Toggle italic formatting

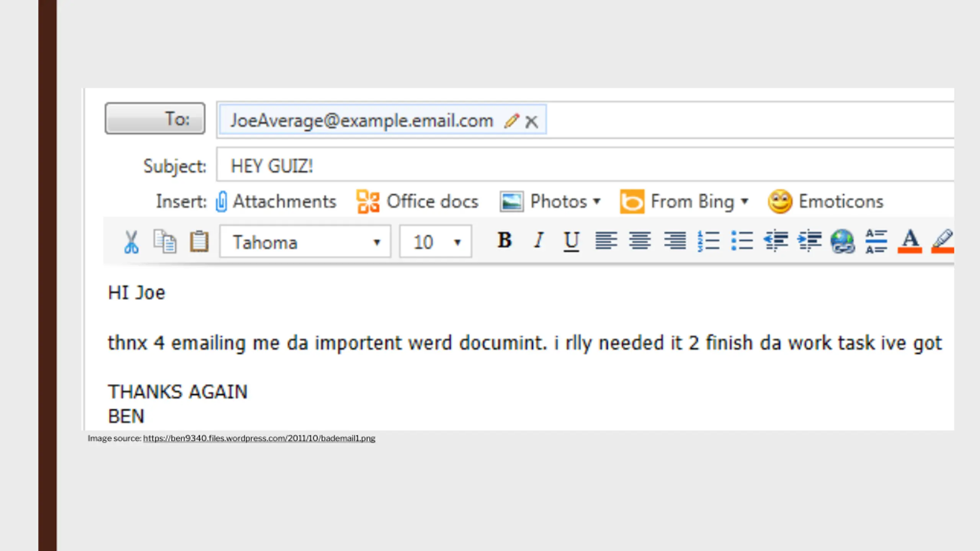tap(539, 240)
